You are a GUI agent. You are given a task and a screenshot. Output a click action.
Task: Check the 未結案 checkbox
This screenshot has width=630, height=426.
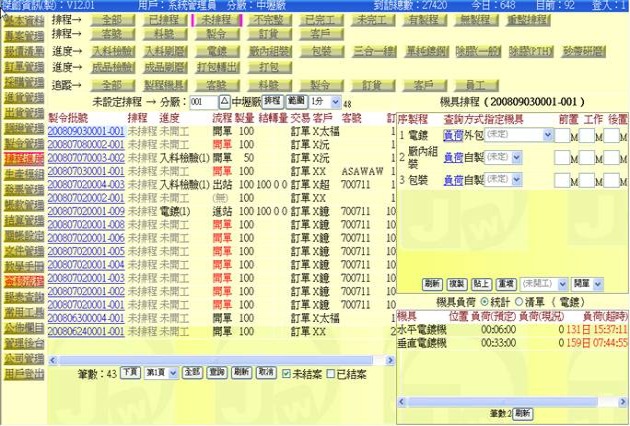coord(287,372)
